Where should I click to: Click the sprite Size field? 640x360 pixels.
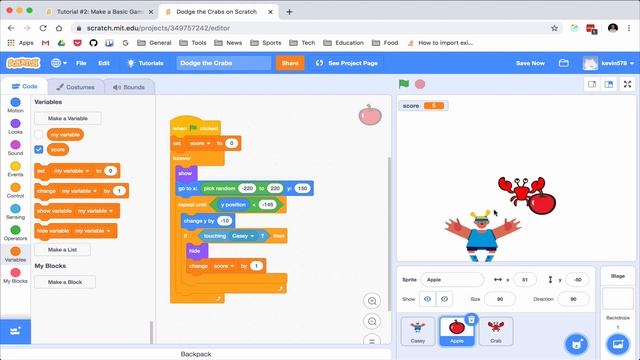point(500,299)
